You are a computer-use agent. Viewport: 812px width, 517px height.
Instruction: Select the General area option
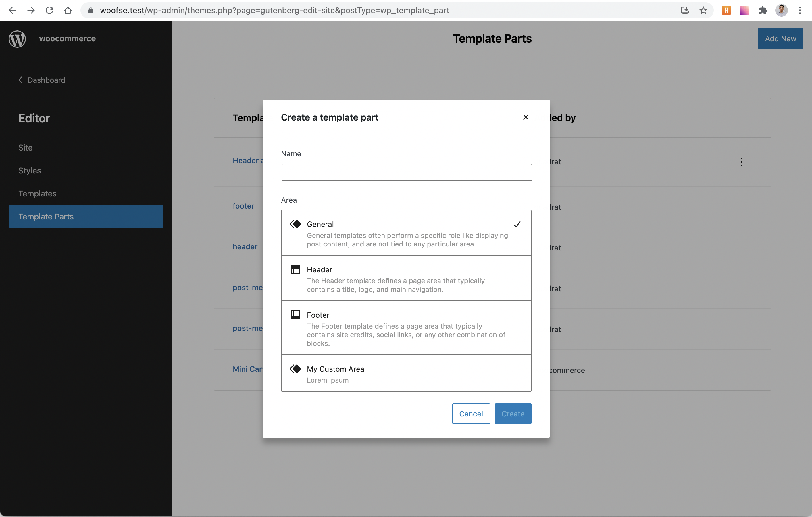pyautogui.click(x=406, y=233)
